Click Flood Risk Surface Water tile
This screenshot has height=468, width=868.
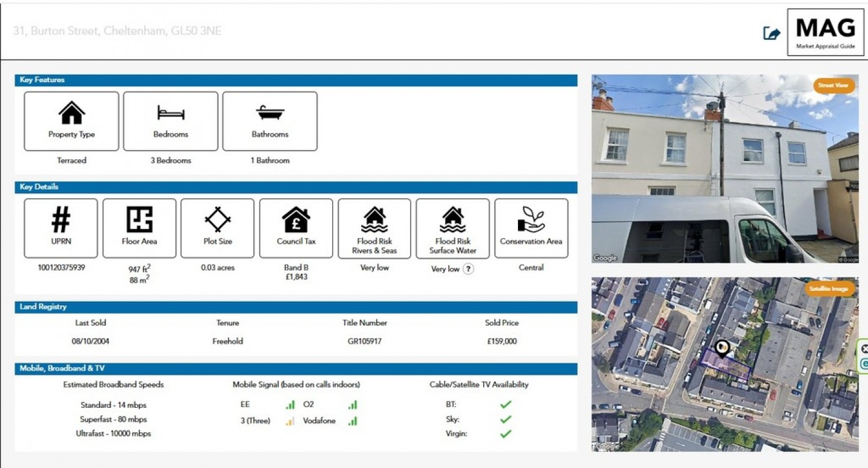tap(453, 228)
